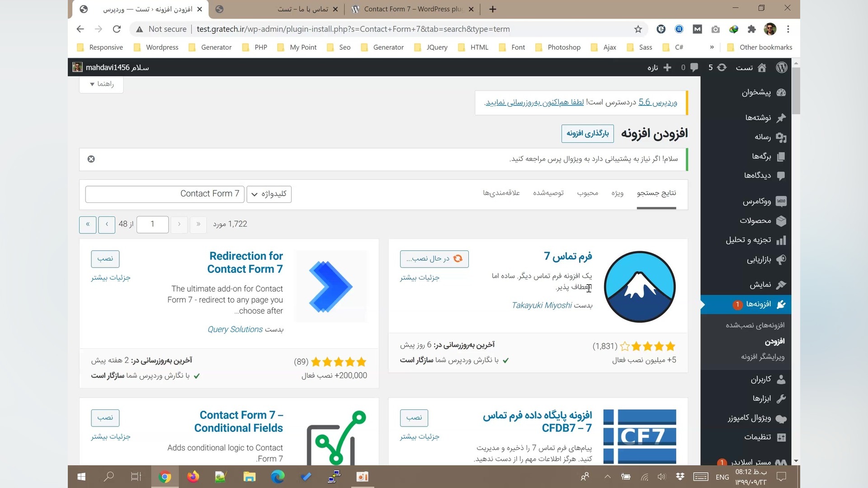Screen dimensions: 868x488
Task: Switch to 'تماس با ما – تست' browser tab
Action: click(x=276, y=9)
